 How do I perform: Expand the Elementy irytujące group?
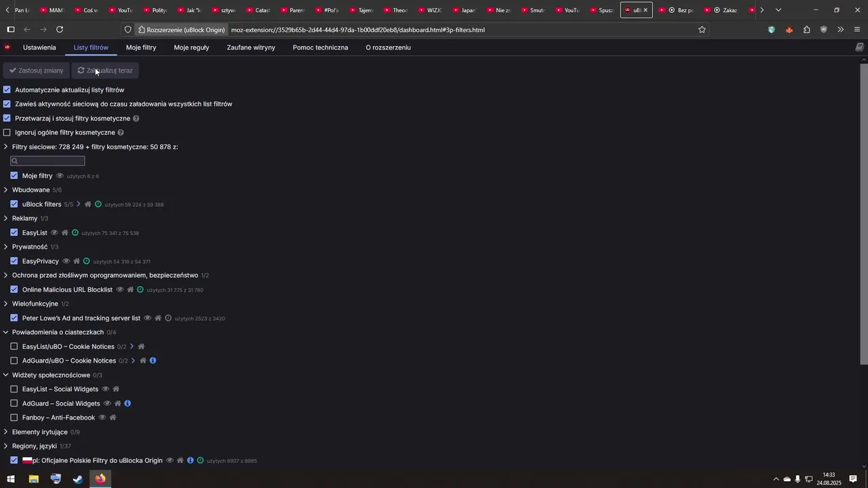(6, 432)
